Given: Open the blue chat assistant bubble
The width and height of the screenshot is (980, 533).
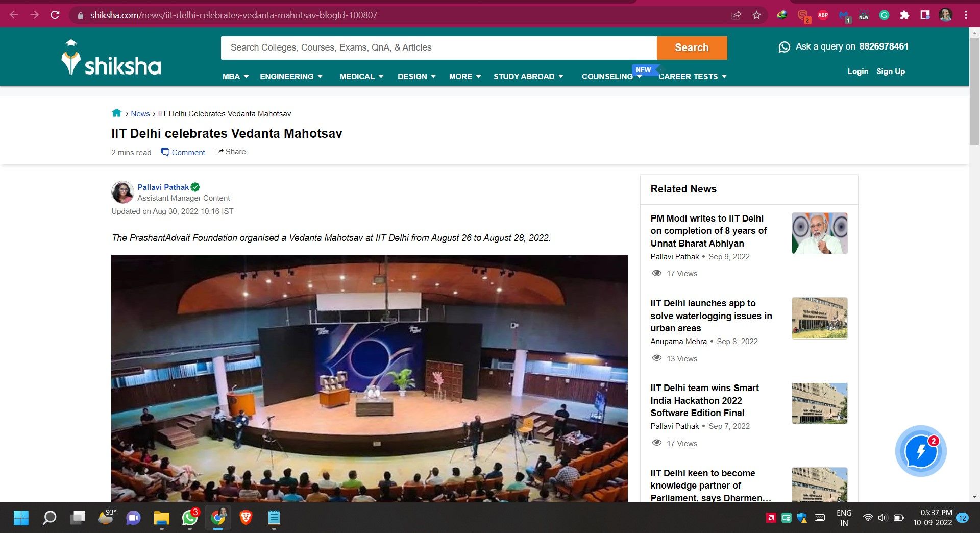Looking at the screenshot, I should [921, 451].
